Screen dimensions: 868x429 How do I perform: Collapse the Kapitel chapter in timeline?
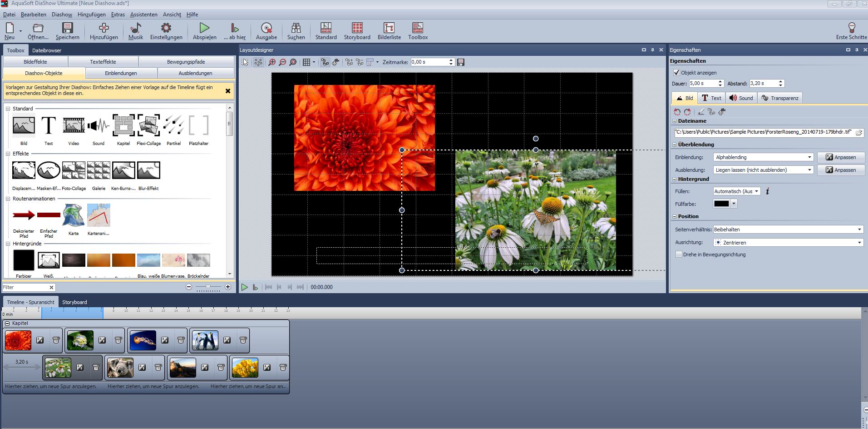click(7, 324)
